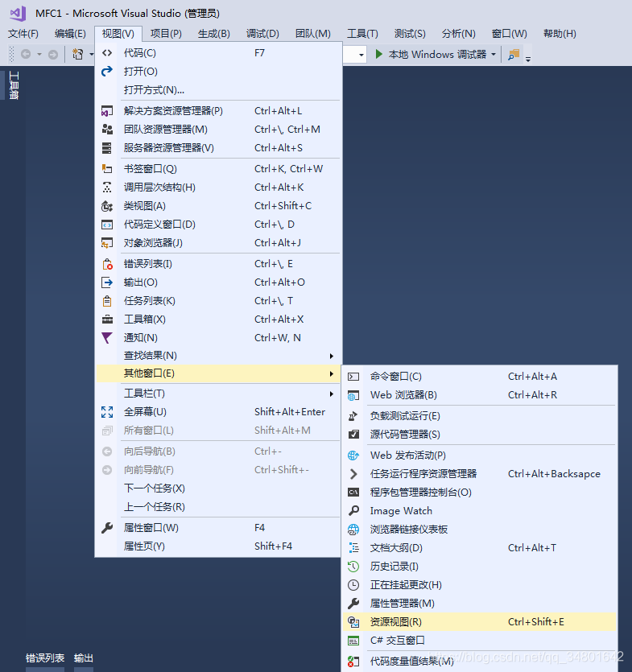Open the 文件(F) menu

click(x=23, y=34)
